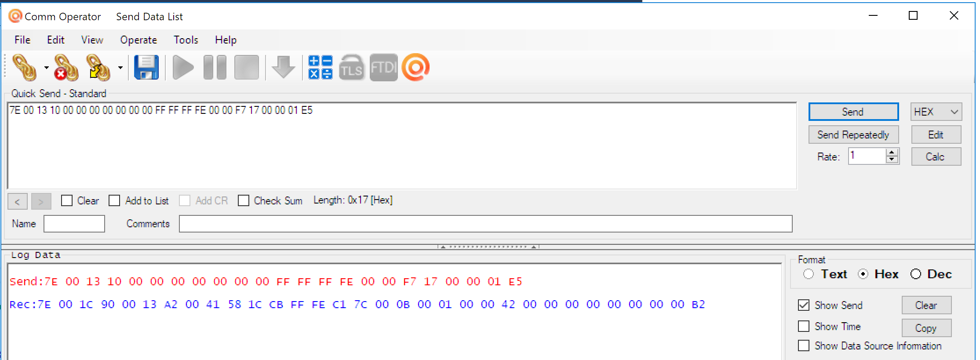Open the Help menu
Screen dimensions: 980x360
[x=226, y=40]
